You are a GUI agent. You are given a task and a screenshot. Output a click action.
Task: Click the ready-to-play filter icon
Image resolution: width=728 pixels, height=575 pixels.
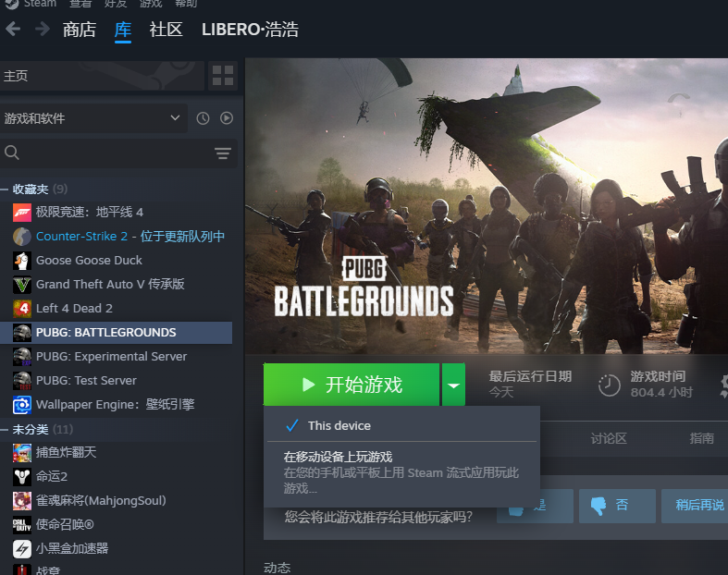[226, 118]
